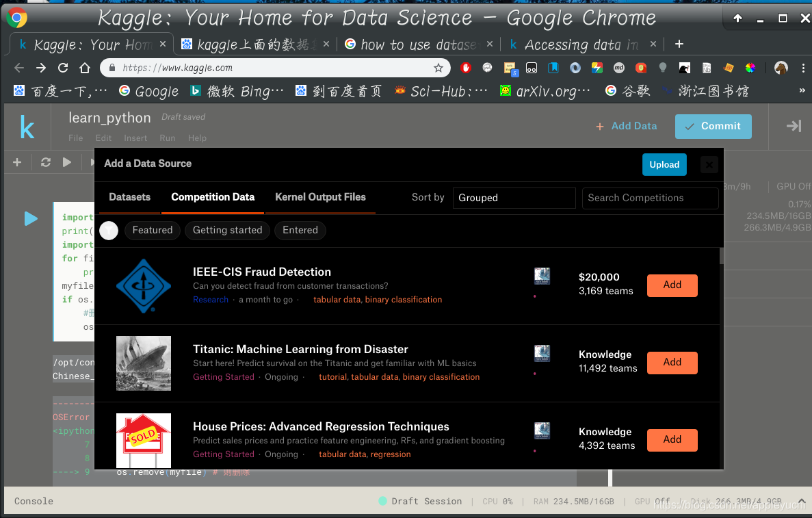Open a new Chrome tab
The image size is (812, 518).
(x=679, y=44)
